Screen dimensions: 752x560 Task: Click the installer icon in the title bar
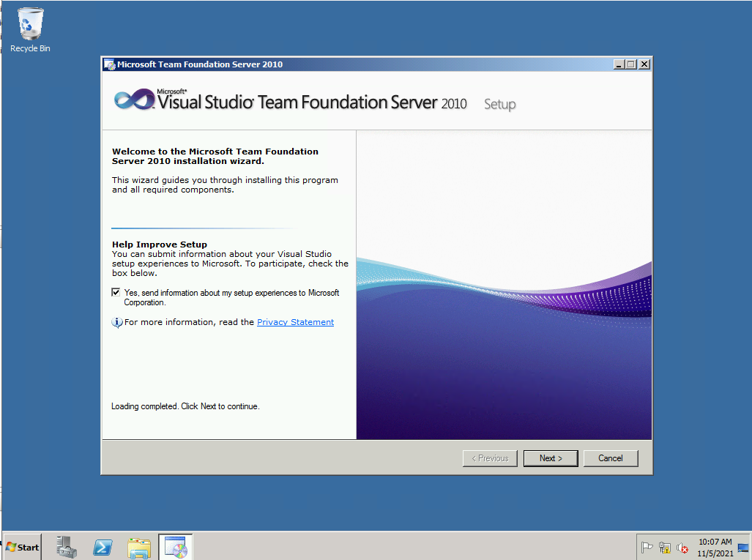[110, 64]
